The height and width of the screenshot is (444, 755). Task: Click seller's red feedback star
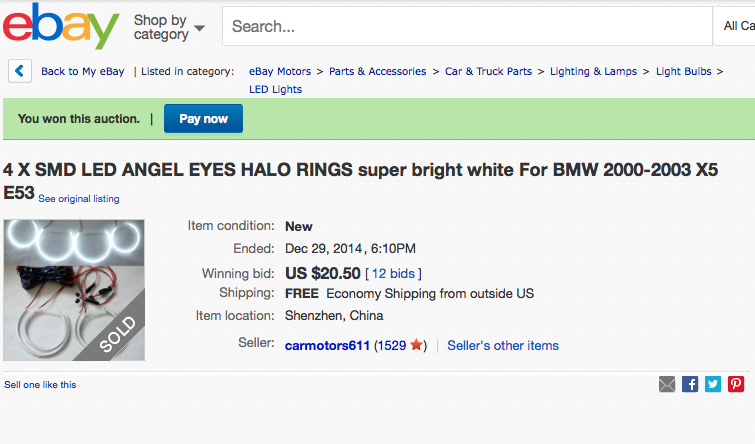point(416,346)
